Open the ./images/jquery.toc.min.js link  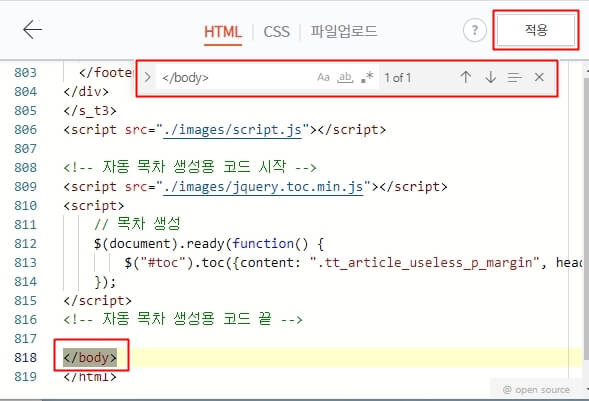coord(263,187)
